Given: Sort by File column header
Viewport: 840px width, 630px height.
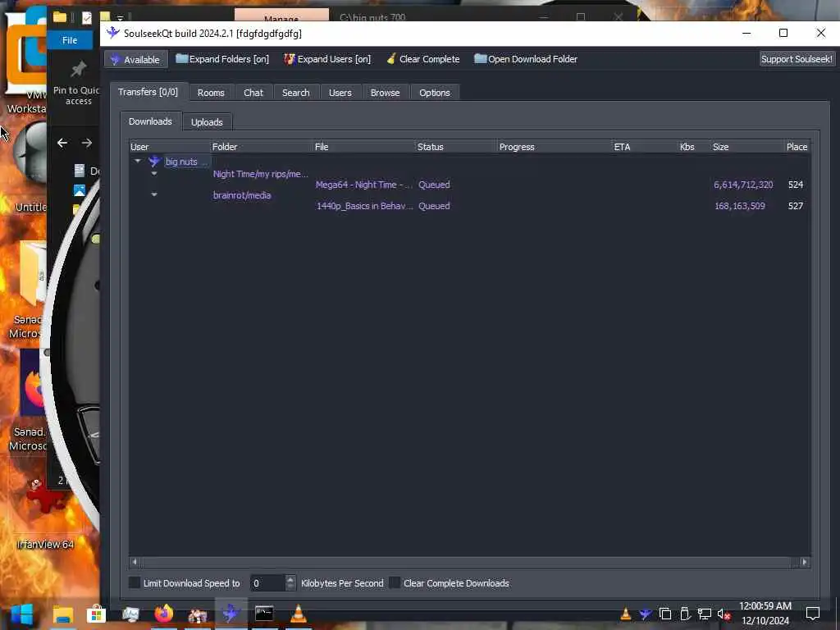Looking at the screenshot, I should pos(364,147).
